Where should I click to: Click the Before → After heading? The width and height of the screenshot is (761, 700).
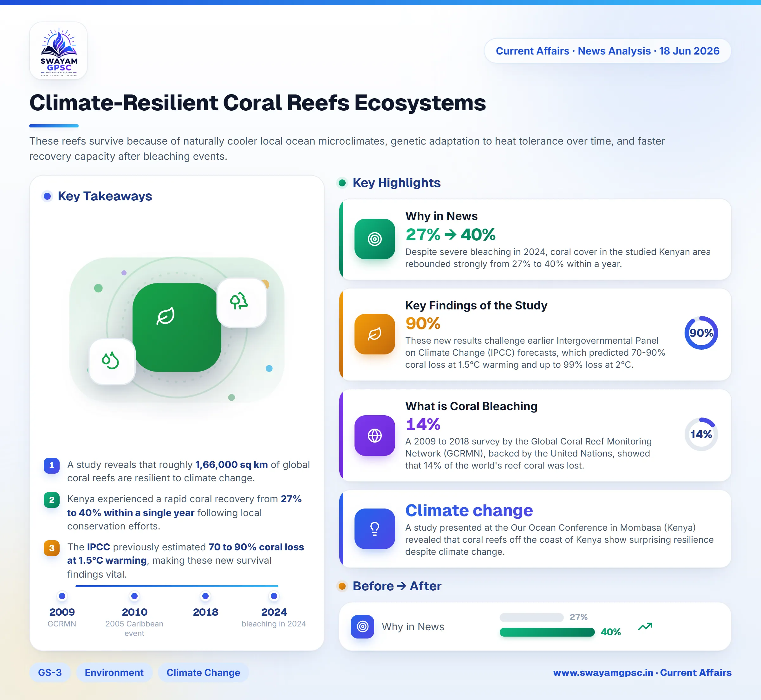coord(397,587)
